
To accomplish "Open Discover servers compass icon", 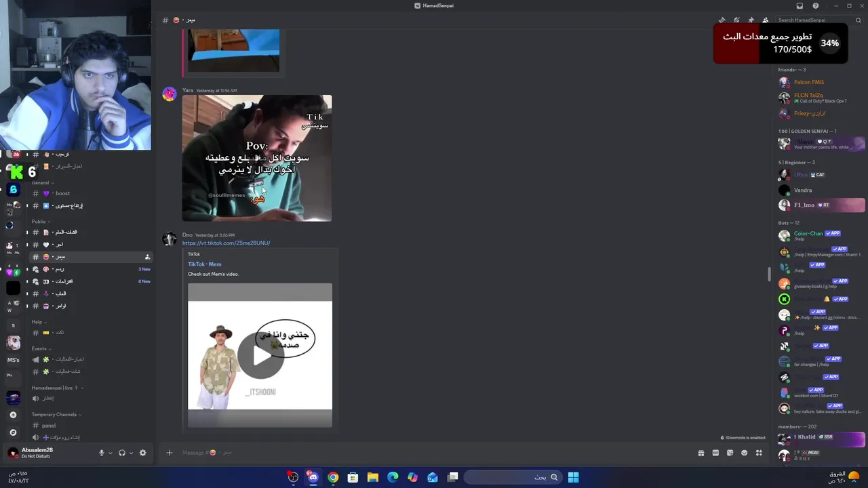I will [13, 432].
